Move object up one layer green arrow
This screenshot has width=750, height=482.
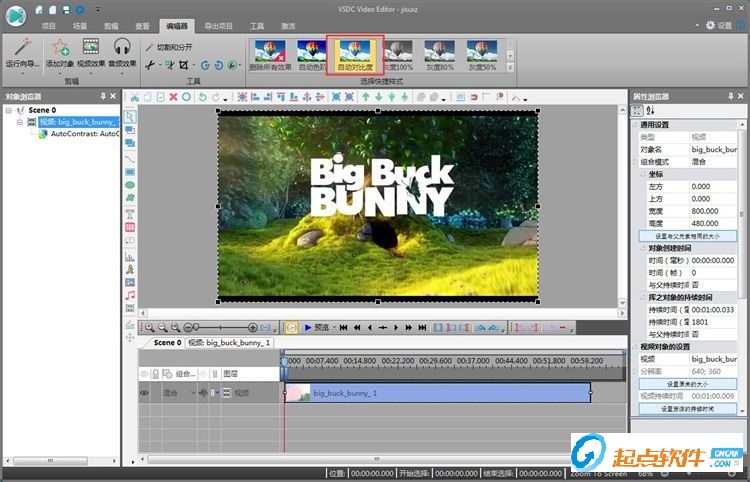point(365,97)
